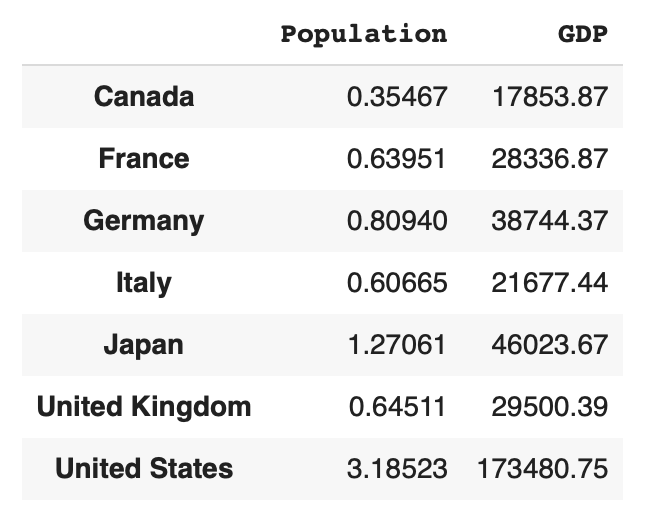Click Italy's GDP cell 21677.44
This screenshot has height=516, width=646.
click(549, 283)
